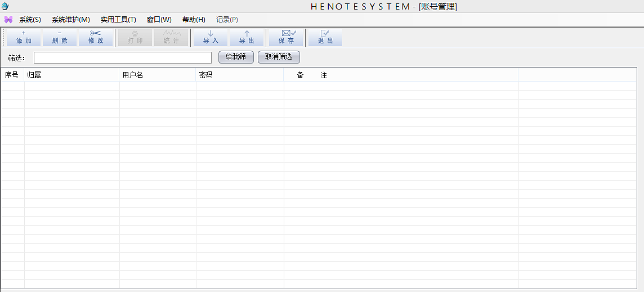Click the 密码 column header
The image size is (644, 292).
(x=240, y=75)
